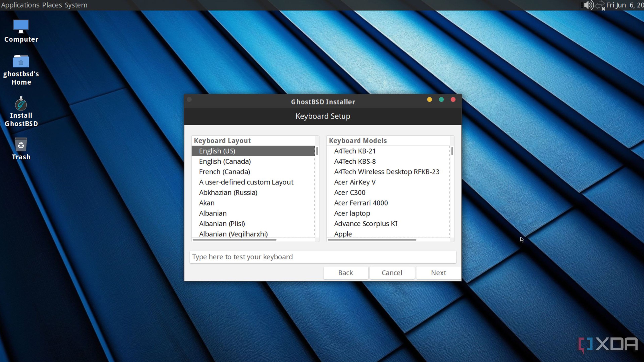Viewport: 644px width, 362px height.
Task: Select English (Canada) keyboard layout
Action: [253, 161]
